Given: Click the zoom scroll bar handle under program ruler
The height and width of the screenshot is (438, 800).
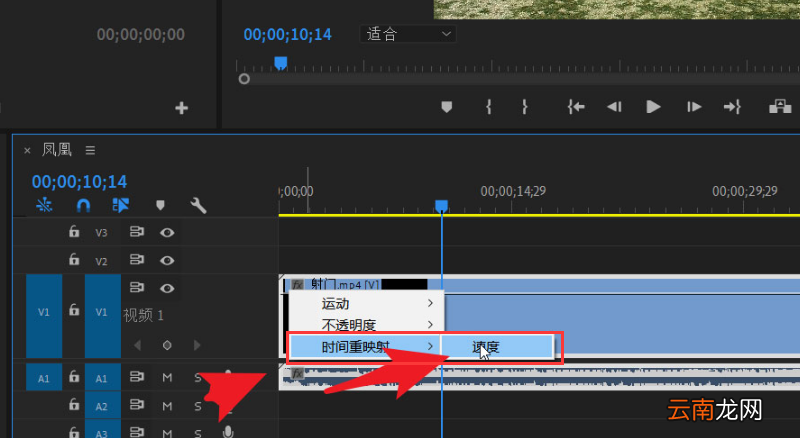Looking at the screenshot, I should (x=244, y=79).
